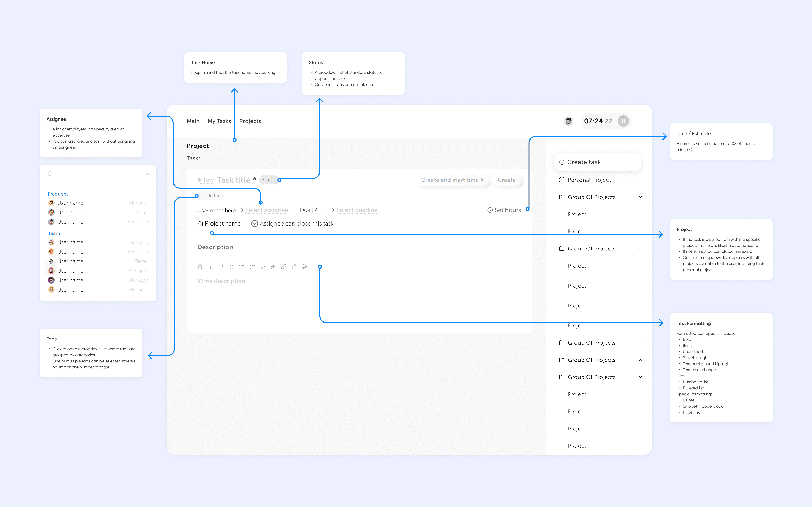Collapse the assignee search dropdown chevron
The image size is (812, 507).
tap(147, 174)
